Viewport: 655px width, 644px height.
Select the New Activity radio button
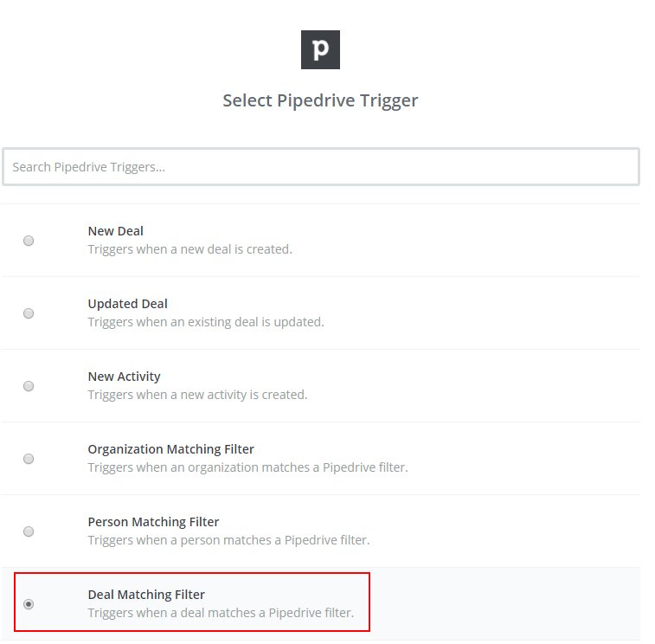[x=29, y=386]
